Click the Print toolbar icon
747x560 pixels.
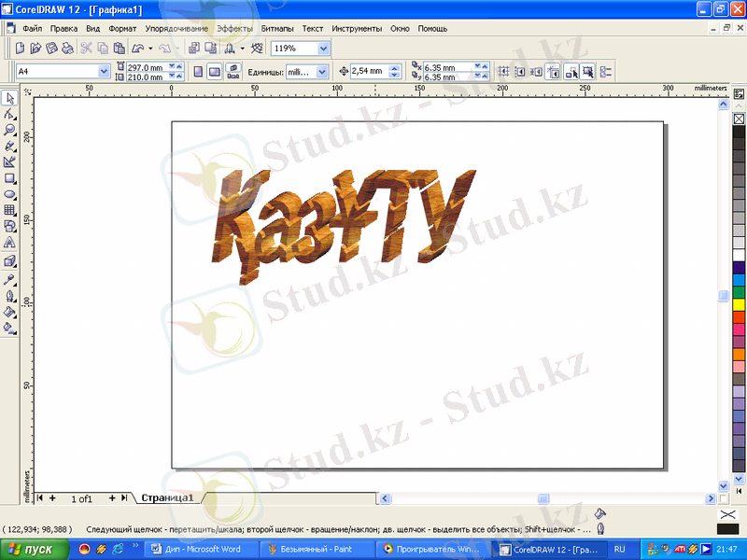[67, 49]
